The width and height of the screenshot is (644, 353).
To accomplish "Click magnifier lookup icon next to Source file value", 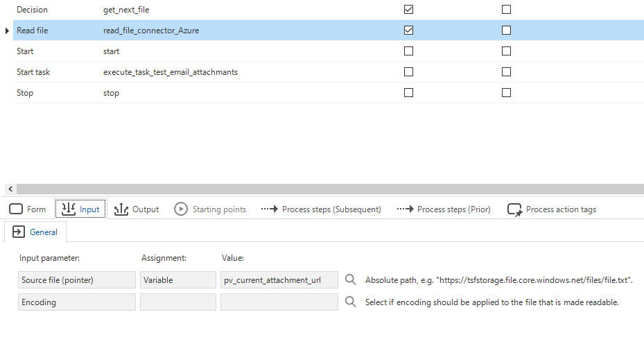I will pos(350,280).
